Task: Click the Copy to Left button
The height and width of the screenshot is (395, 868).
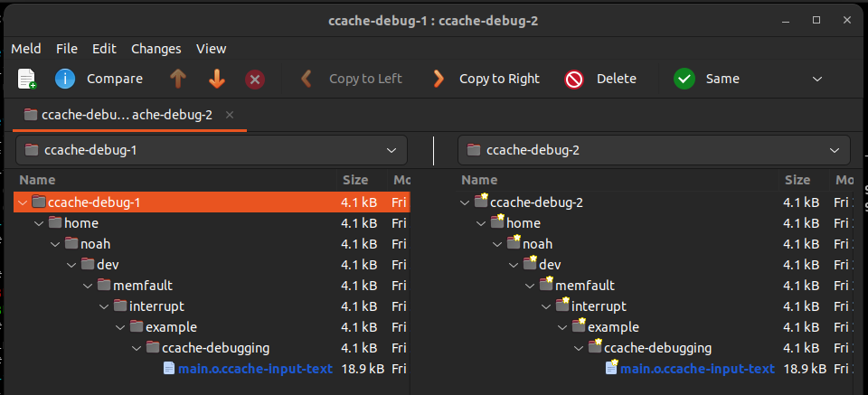Action: click(353, 79)
